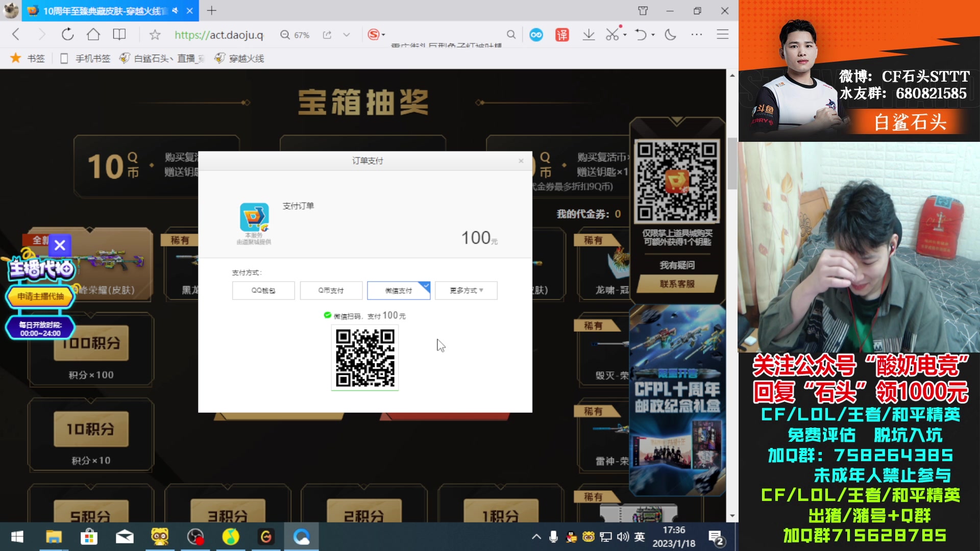Open reading mode book icon
This screenshot has height=551, width=980.
(119, 35)
